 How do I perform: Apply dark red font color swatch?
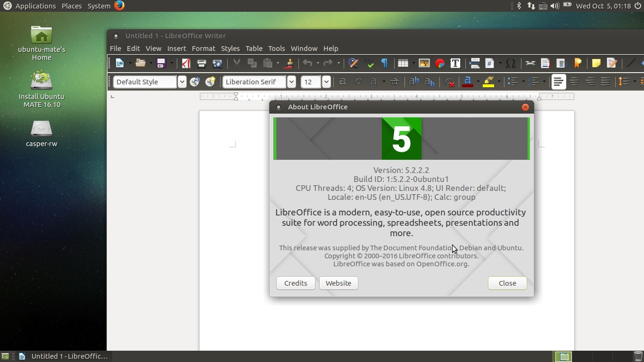click(468, 82)
